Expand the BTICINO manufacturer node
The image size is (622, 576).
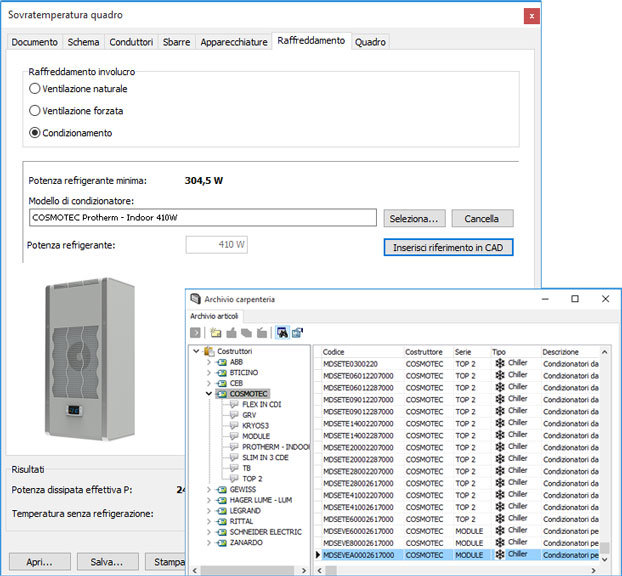[209, 372]
